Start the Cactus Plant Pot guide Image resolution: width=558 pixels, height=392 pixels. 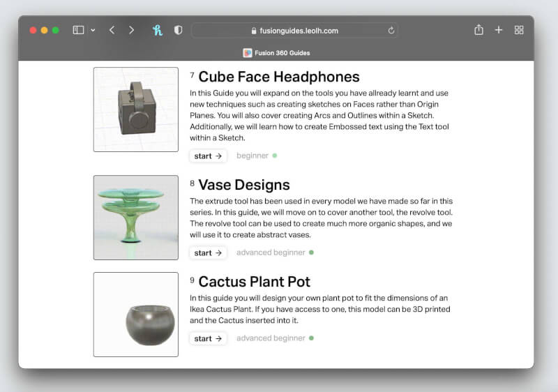208,338
